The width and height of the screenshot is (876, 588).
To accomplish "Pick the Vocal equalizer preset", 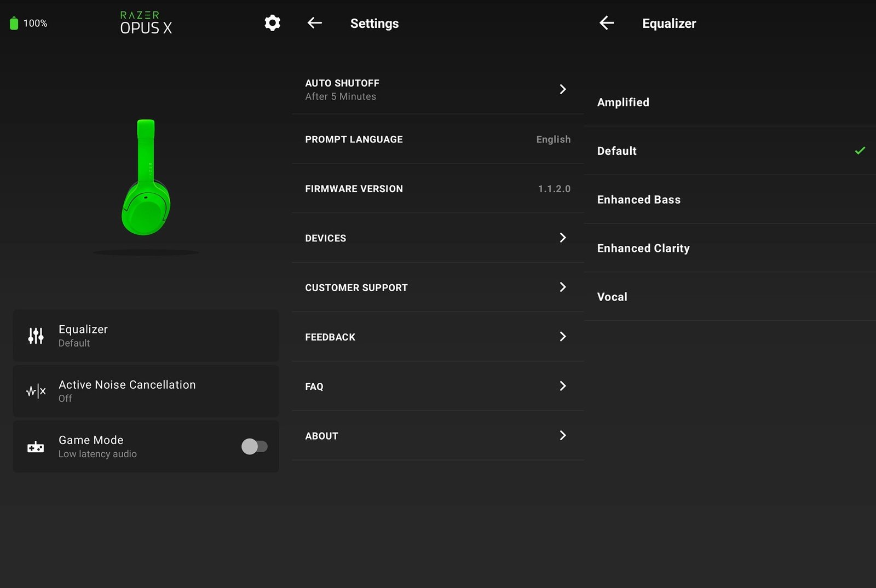I will pos(730,297).
